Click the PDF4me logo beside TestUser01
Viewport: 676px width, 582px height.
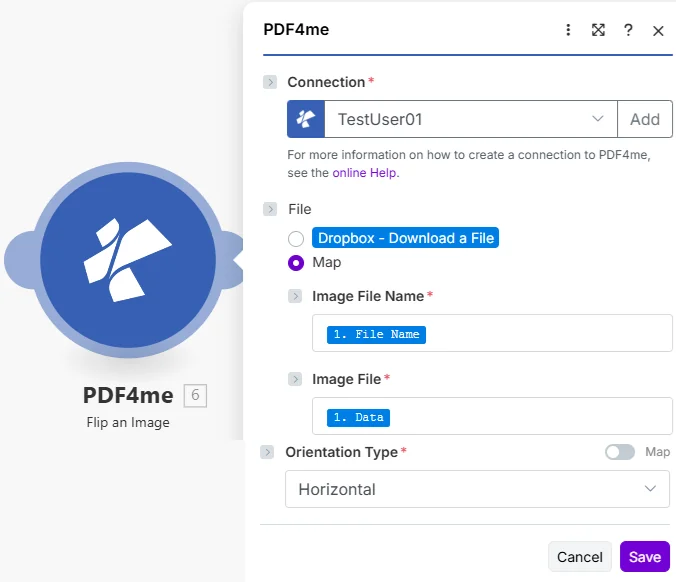(306, 119)
